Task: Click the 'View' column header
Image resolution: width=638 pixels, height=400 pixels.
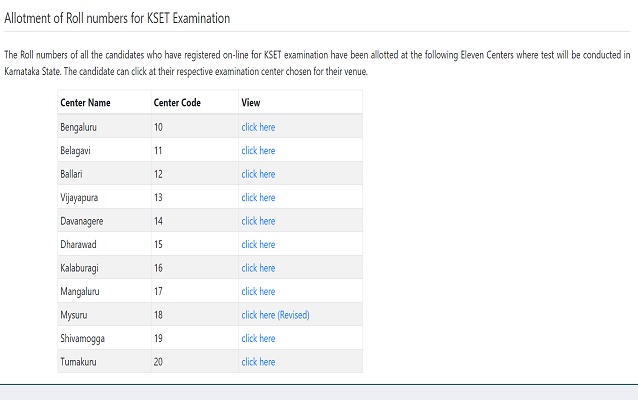Action: 251,103
